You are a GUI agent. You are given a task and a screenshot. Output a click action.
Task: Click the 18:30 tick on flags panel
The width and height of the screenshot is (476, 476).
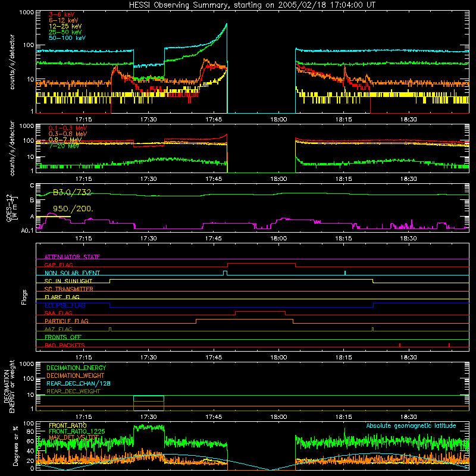(408, 358)
